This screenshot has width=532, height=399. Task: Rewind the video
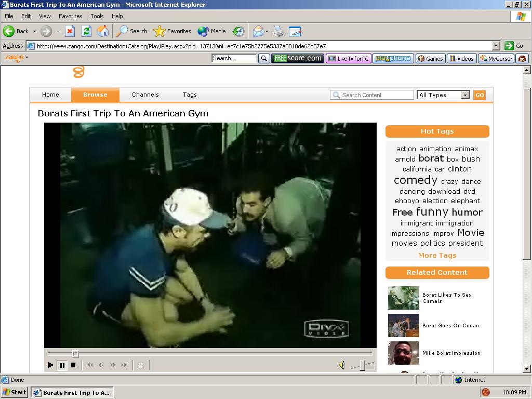click(101, 365)
